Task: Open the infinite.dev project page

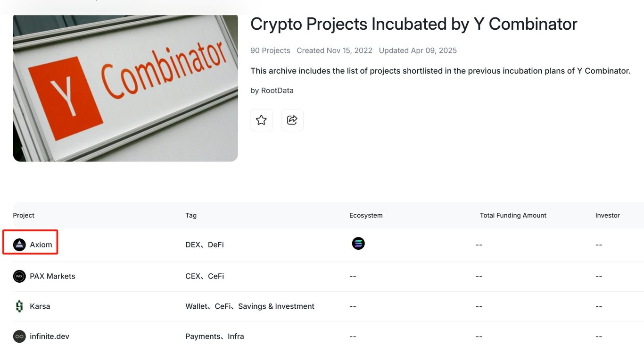Action: pos(50,337)
